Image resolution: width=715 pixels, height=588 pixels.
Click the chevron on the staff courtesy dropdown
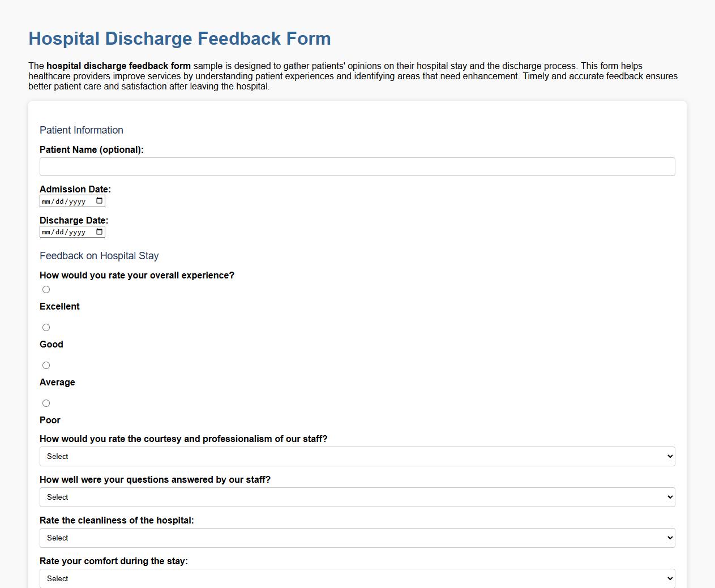(x=667, y=456)
